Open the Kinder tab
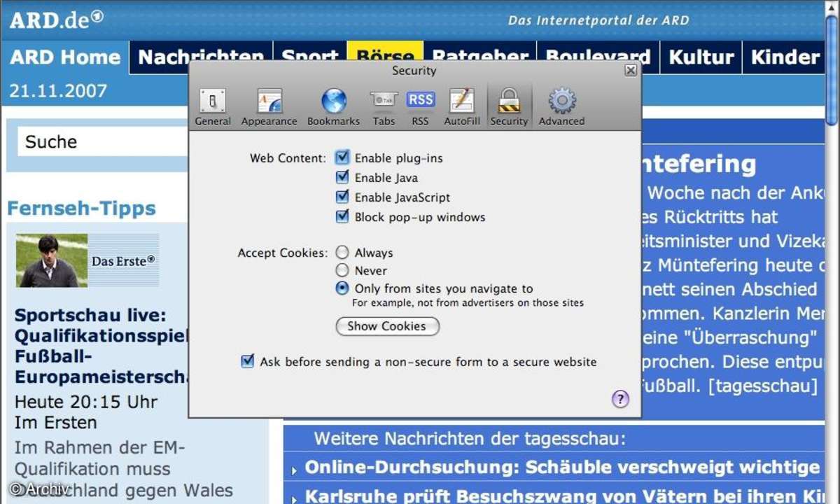The height and width of the screenshot is (504, 840). tap(784, 57)
